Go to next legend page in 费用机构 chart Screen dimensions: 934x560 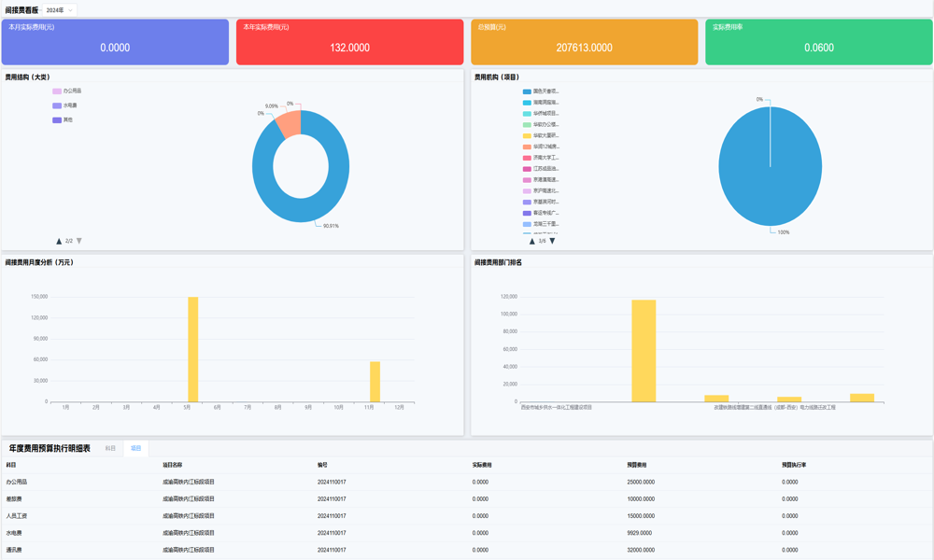[x=552, y=241]
